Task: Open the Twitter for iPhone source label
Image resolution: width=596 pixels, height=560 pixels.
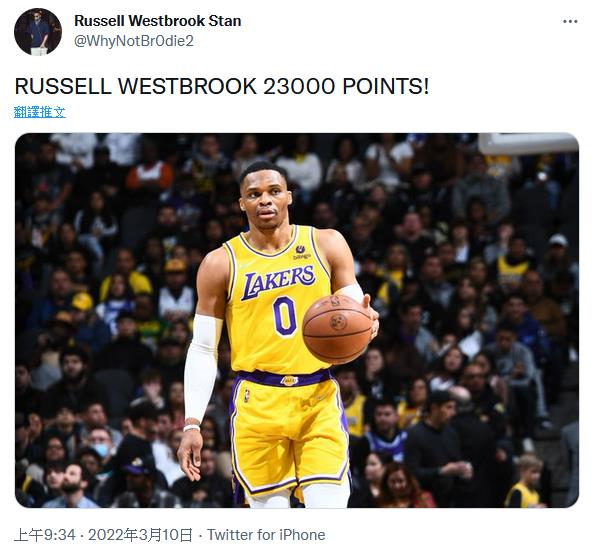Action: tap(266, 535)
